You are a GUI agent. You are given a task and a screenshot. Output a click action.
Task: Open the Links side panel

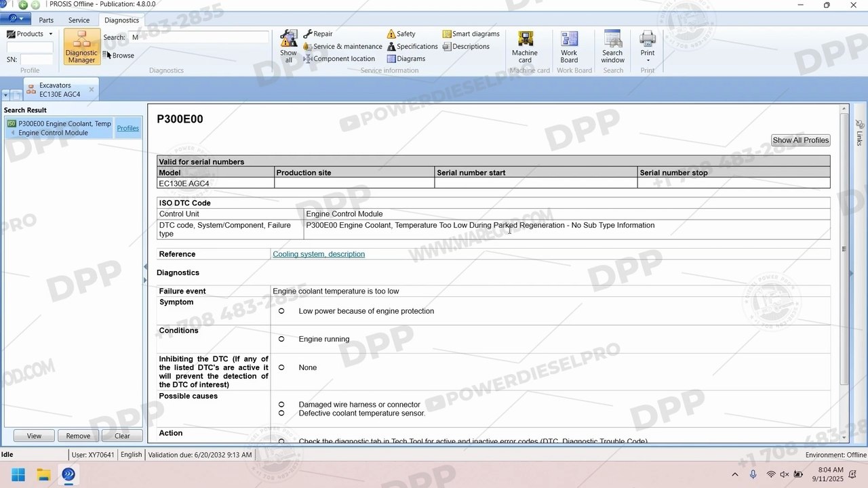click(859, 132)
